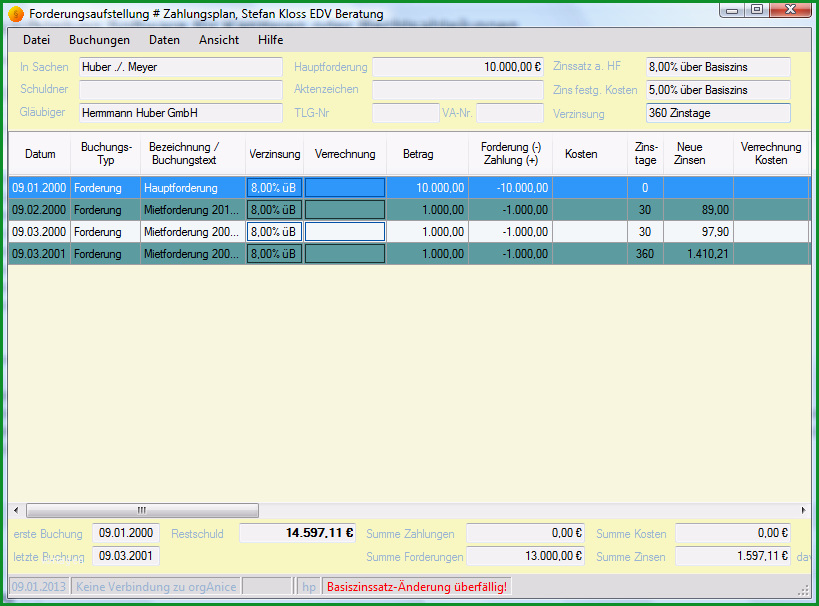Image resolution: width=819 pixels, height=606 pixels.
Task: Click the Datum column header
Action: (40, 154)
